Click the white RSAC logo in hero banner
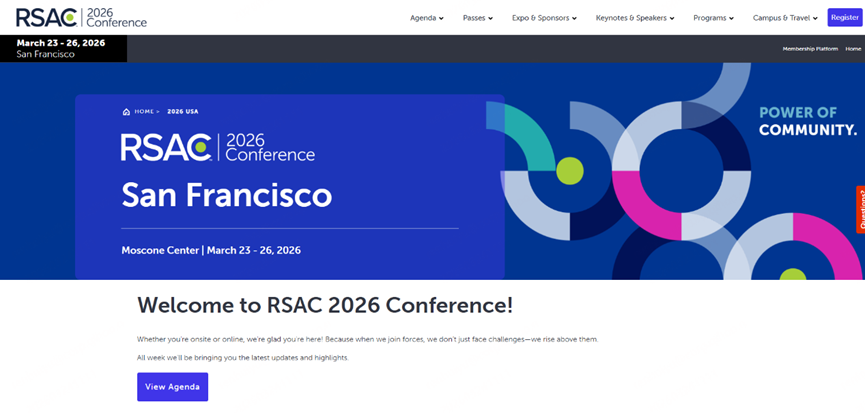Viewport: 865px width, 413px height. (217, 147)
